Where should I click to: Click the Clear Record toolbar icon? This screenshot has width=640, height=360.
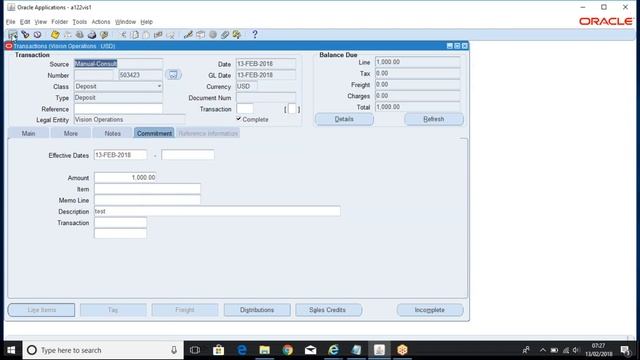point(158,35)
